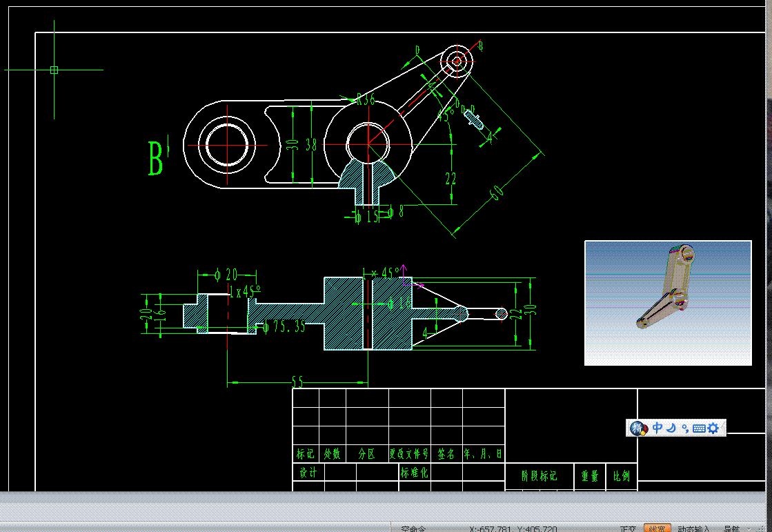This screenshot has height=532, width=772.
Task: Click the 比例 title block cell
Action: (x=622, y=476)
